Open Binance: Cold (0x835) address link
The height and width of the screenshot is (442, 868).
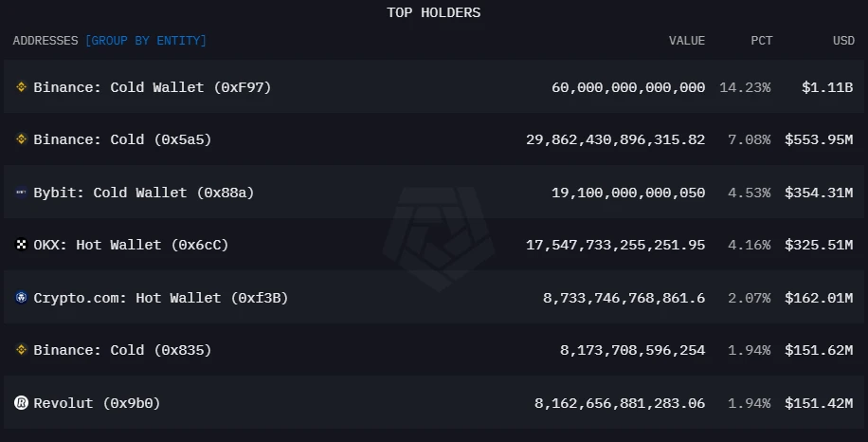[x=122, y=350]
